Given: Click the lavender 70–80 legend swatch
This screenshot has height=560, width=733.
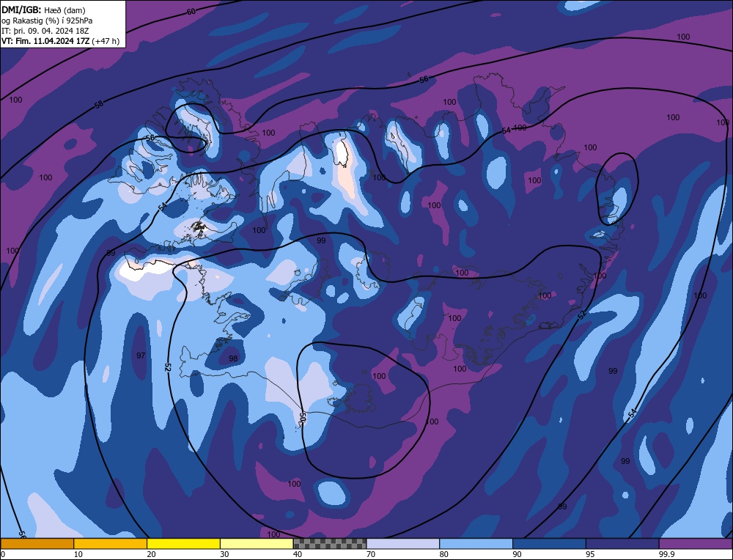Looking at the screenshot, I should [403, 544].
